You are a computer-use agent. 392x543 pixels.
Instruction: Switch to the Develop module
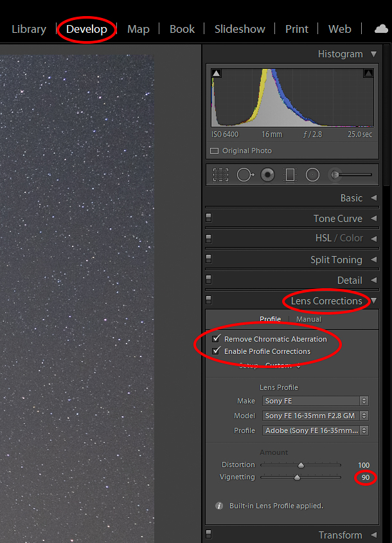click(87, 29)
